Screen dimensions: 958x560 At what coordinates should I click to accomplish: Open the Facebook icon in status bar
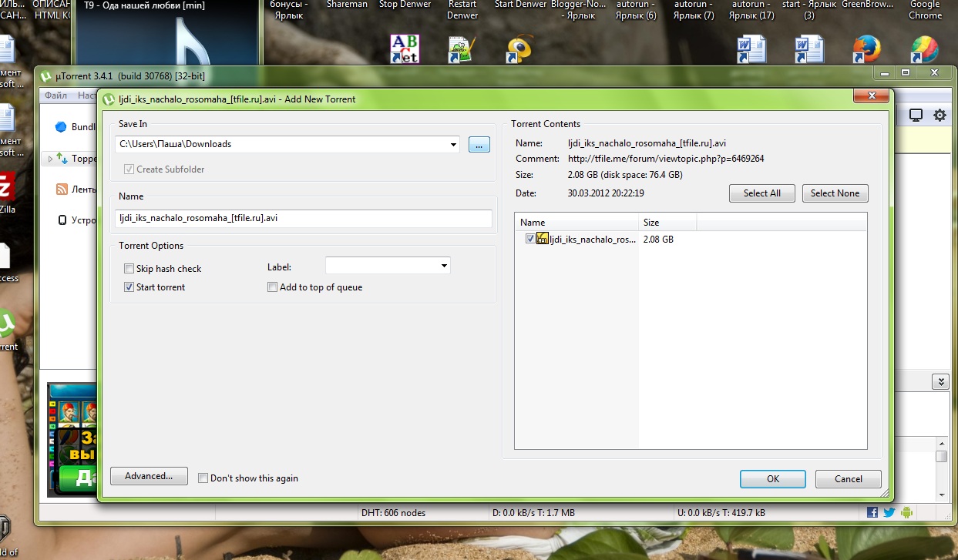872,512
